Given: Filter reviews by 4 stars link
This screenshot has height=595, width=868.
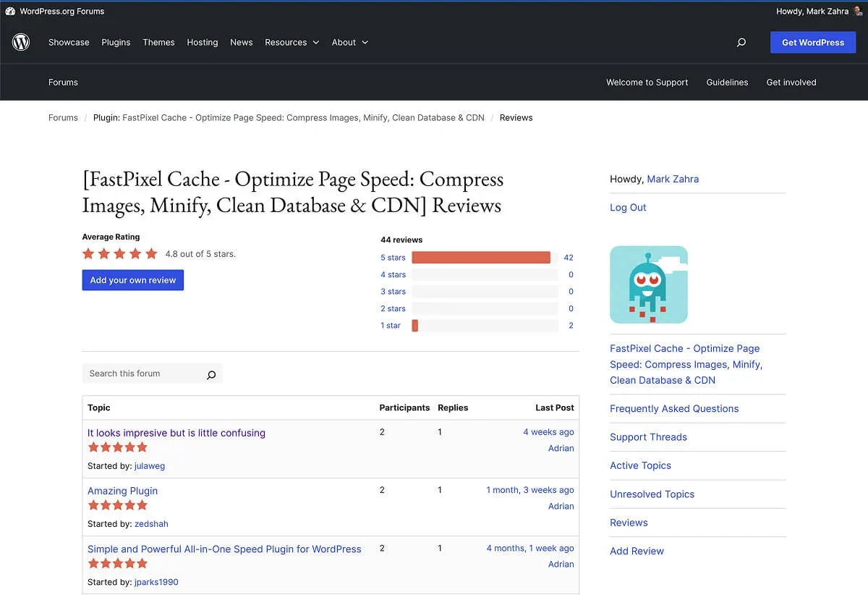Looking at the screenshot, I should point(393,275).
